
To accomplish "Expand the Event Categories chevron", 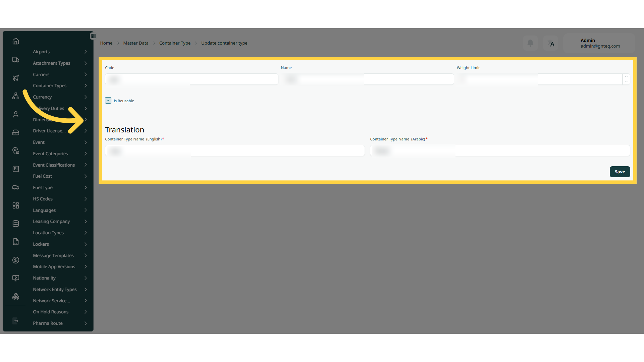I will 86,154.
